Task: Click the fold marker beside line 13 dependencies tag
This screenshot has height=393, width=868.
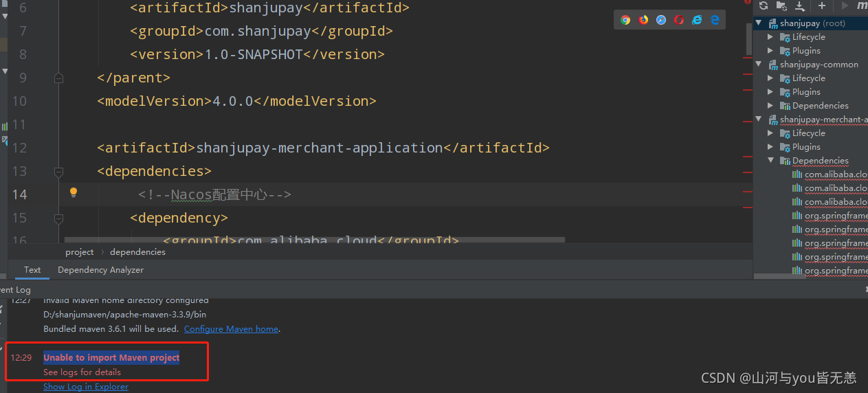Action: (58, 171)
